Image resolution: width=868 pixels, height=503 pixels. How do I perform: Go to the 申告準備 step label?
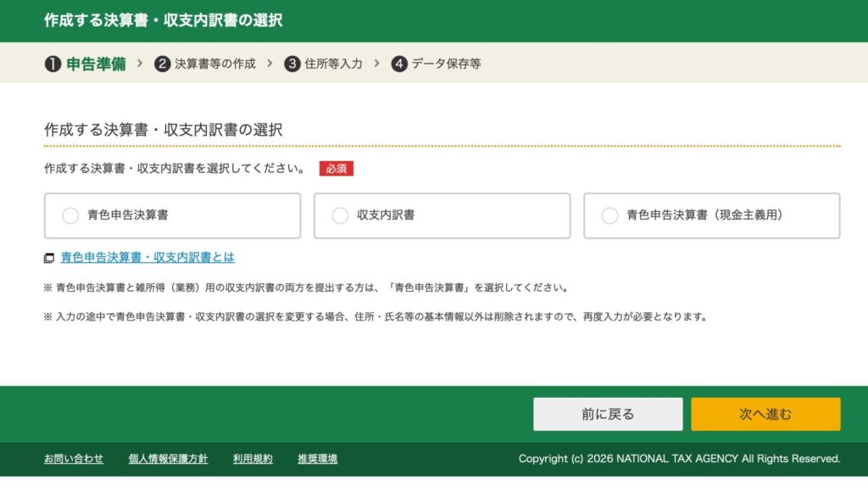coord(96,64)
